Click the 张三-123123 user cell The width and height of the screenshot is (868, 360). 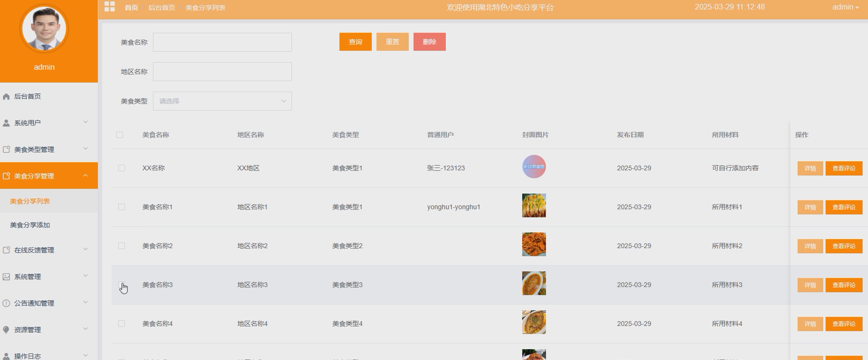(446, 168)
